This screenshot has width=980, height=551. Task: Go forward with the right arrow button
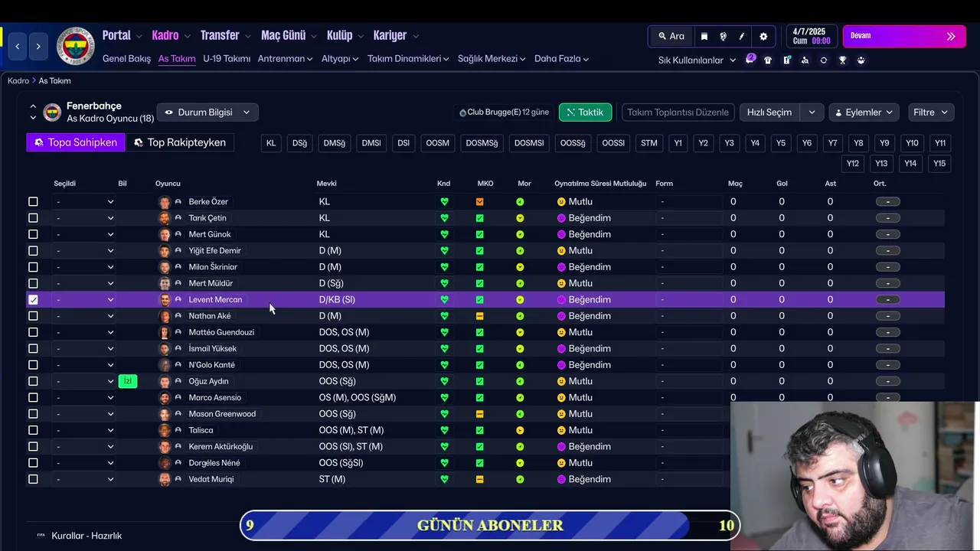(38, 46)
